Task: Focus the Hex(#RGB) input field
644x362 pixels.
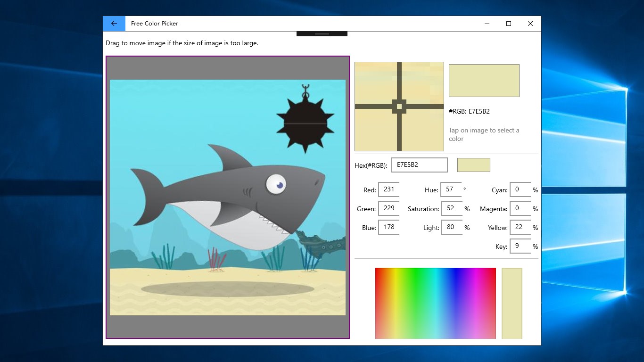Action: point(420,165)
